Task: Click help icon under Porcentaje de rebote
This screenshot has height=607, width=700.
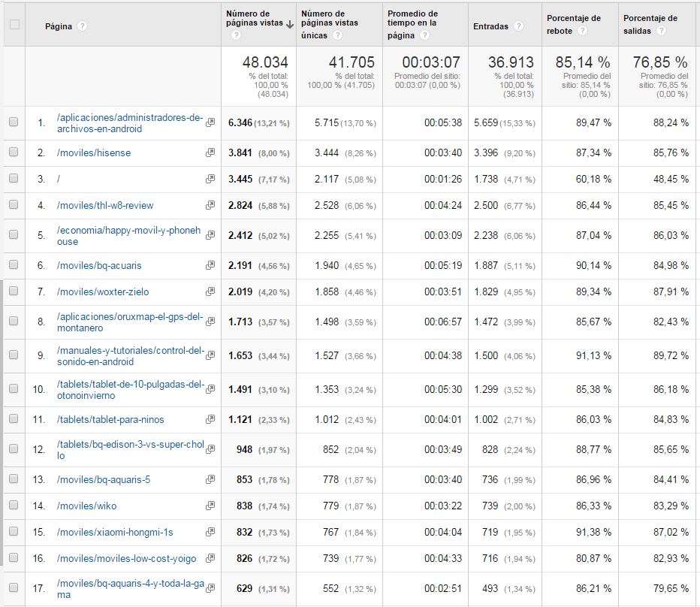Action: [x=582, y=31]
